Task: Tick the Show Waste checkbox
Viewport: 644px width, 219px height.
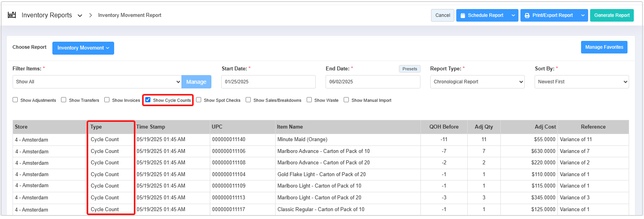Action: point(309,100)
